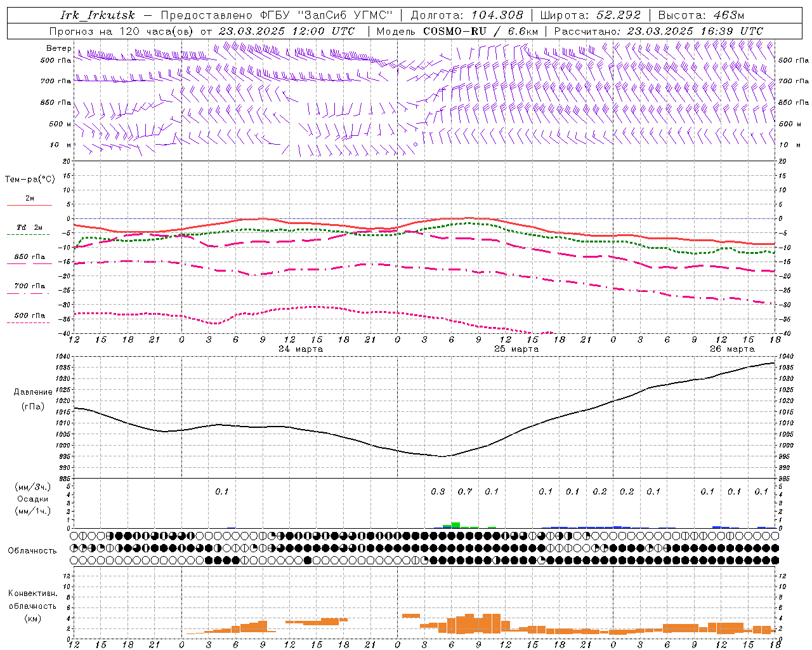Click the Рассчитано: 23.03.2025 16:39 UTC text
Image resolution: width=812 pixels, height=650 pixels.
click(658, 31)
